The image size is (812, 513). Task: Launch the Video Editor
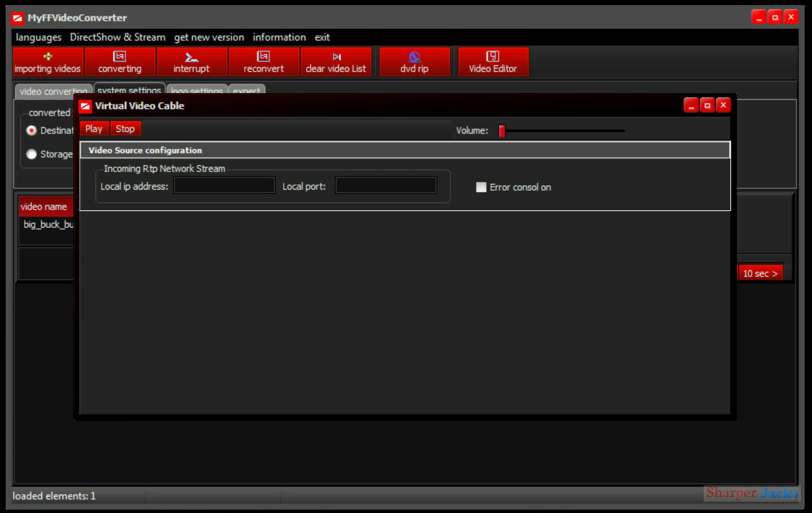click(x=493, y=62)
